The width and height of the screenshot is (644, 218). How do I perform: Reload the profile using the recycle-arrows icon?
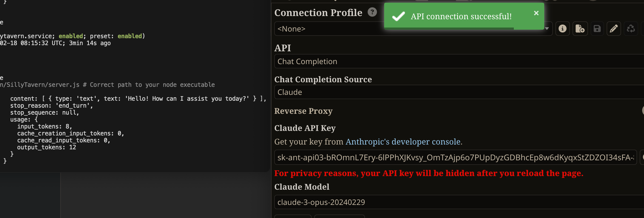click(631, 29)
